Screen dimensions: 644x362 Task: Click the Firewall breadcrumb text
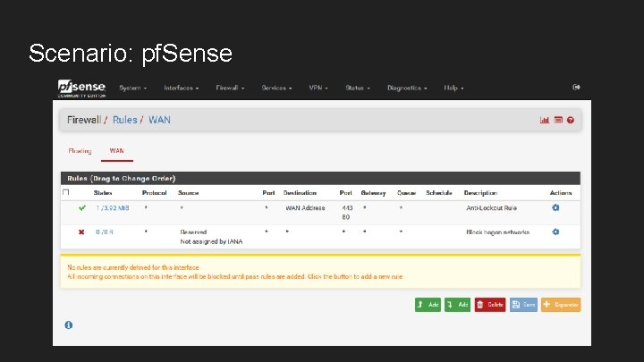84,120
